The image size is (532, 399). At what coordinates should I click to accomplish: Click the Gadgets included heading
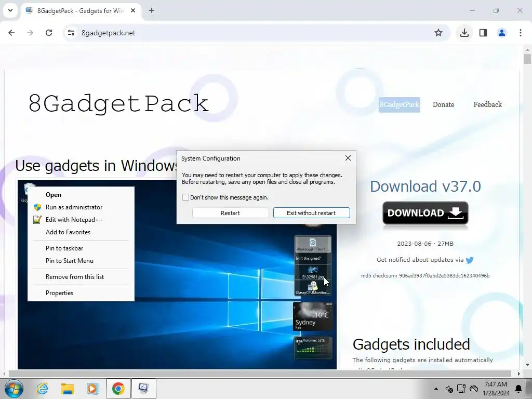point(411,344)
